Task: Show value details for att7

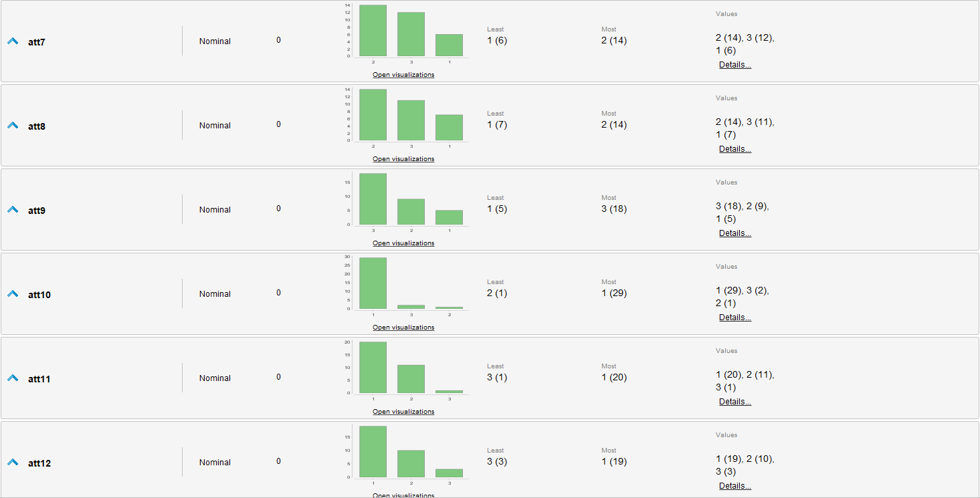Action: (734, 65)
